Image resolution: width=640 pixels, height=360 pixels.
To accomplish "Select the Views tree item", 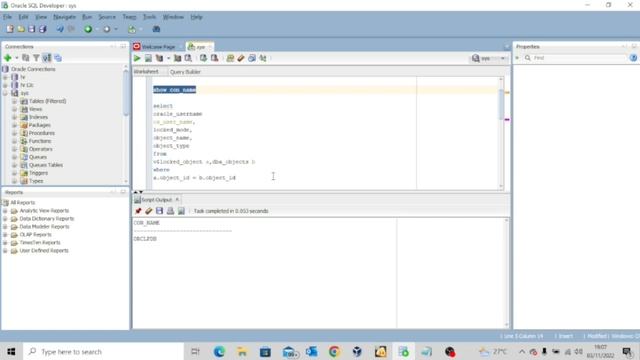I will click(35, 109).
